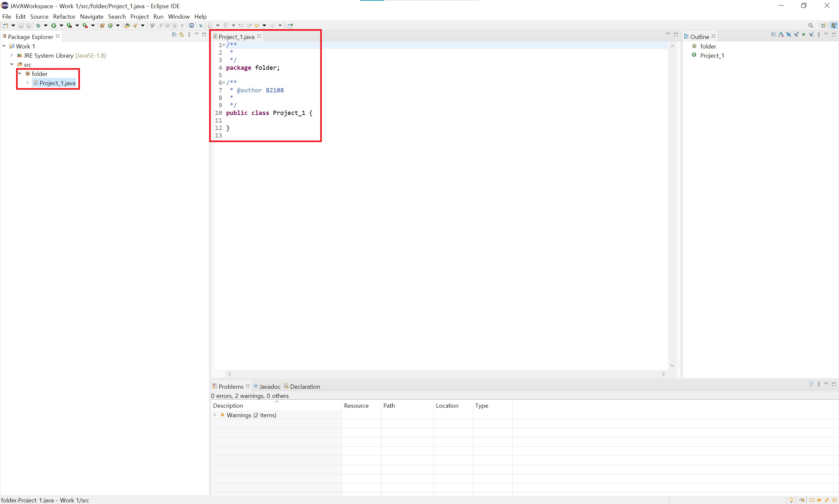The height and width of the screenshot is (504, 839).
Task: Collapse all in Package Explorer
Action: (x=174, y=35)
